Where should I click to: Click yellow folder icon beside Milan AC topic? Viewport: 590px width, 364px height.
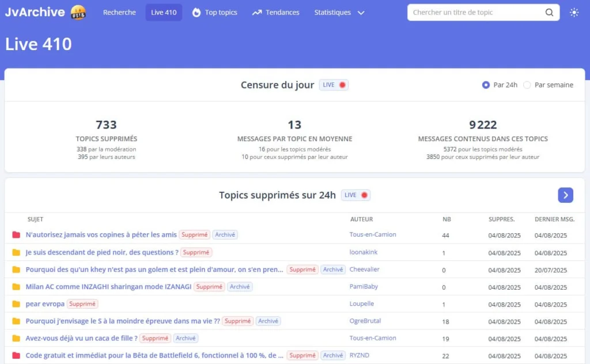tap(16, 287)
